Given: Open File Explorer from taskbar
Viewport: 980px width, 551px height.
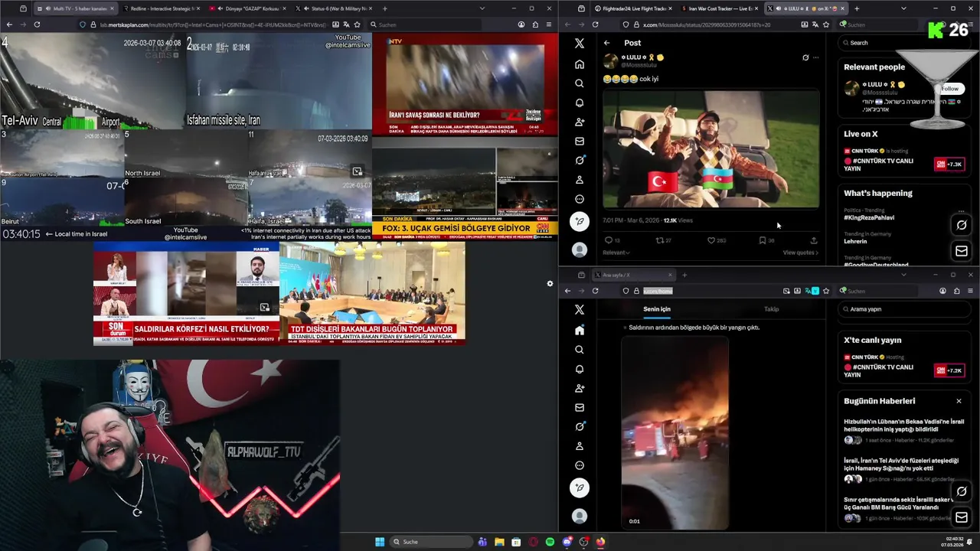Looking at the screenshot, I should 499,542.
